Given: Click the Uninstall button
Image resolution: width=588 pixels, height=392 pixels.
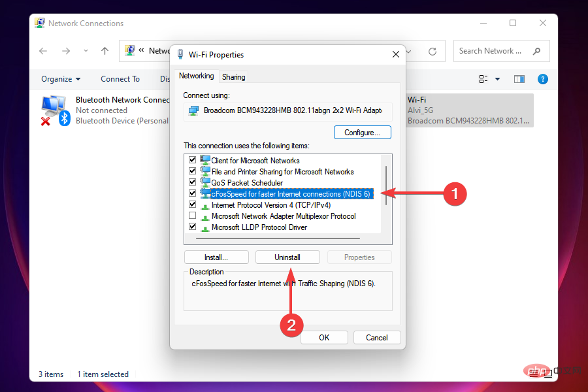Looking at the screenshot, I should (x=287, y=257).
